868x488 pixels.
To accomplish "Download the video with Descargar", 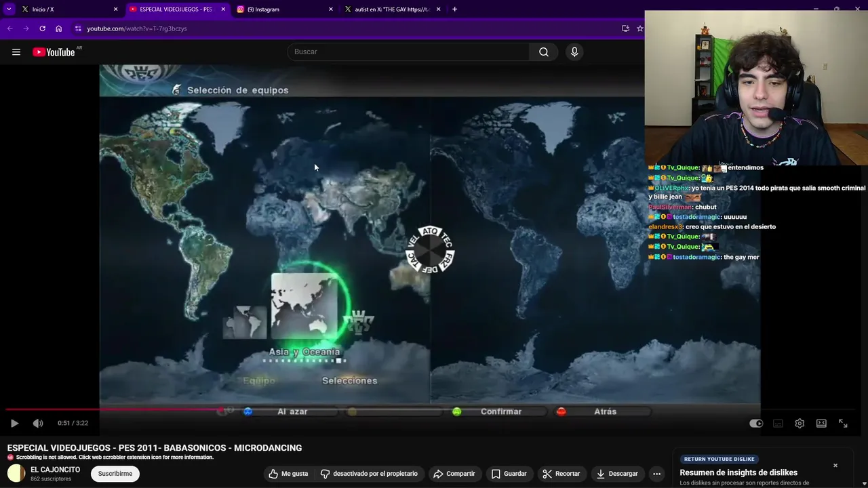I will pyautogui.click(x=617, y=474).
